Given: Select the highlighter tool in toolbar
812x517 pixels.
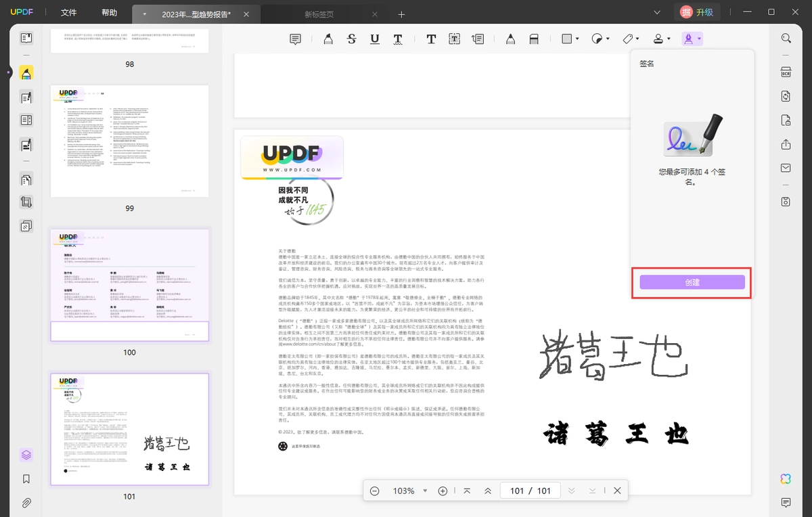Looking at the screenshot, I should click(328, 39).
